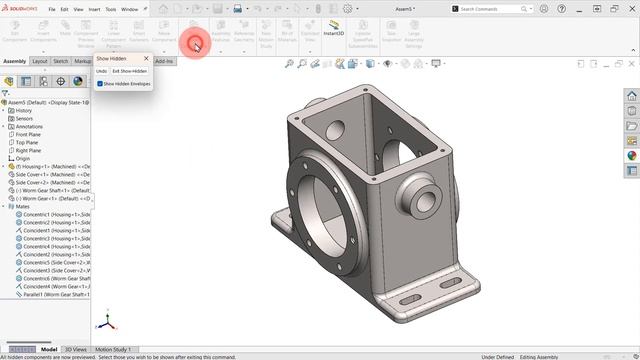Open the Print dropdown arrow
This screenshot has width=640, height=360.
(247, 9)
